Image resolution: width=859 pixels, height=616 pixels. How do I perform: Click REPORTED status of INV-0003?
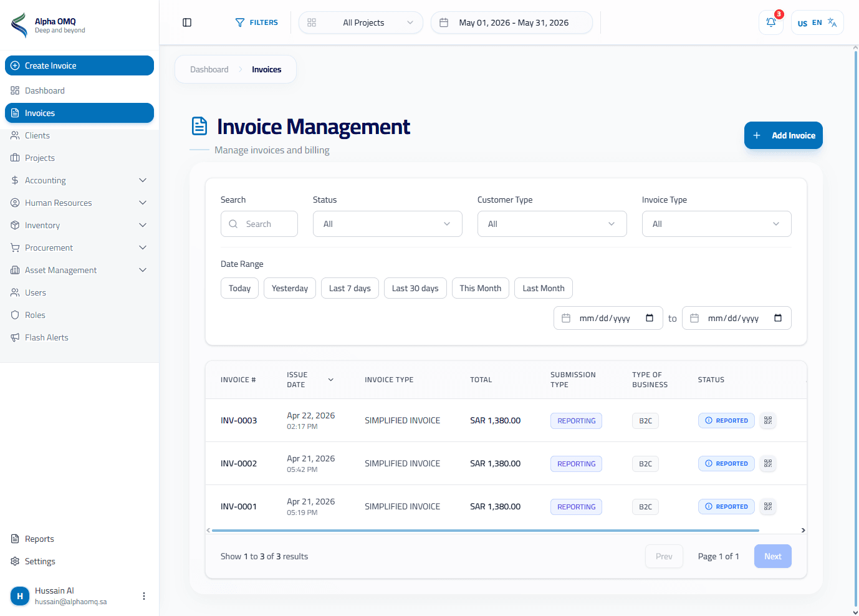(x=726, y=420)
